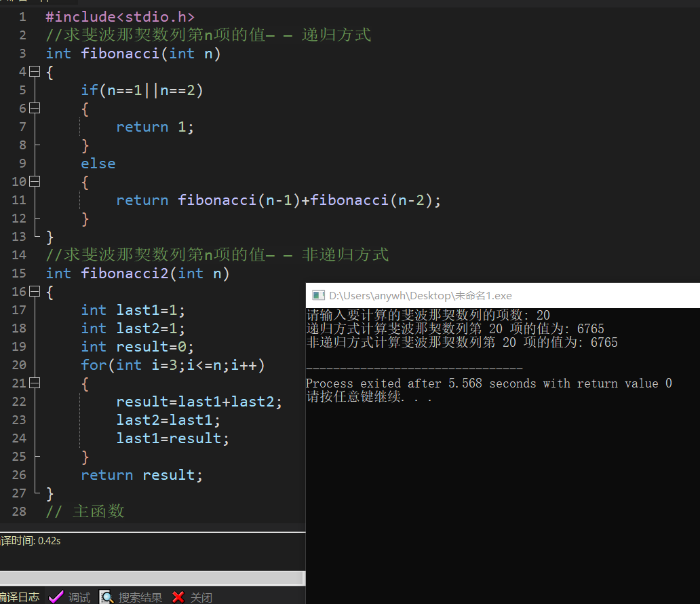Click the 请按任意键继续 prompt in console

point(369,397)
